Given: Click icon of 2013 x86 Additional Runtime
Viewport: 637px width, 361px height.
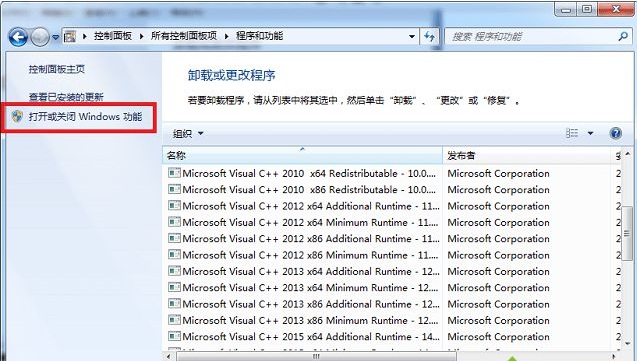Looking at the screenshot, I should coord(174,303).
